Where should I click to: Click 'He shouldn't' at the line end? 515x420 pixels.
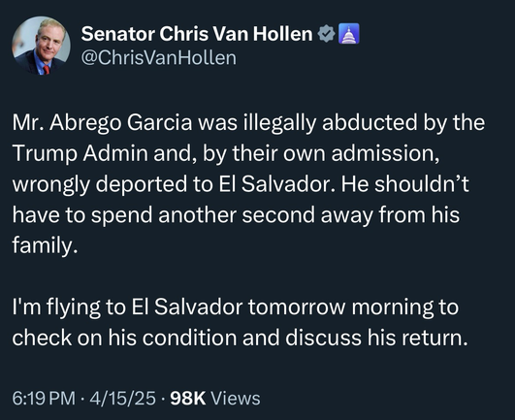[x=404, y=184]
